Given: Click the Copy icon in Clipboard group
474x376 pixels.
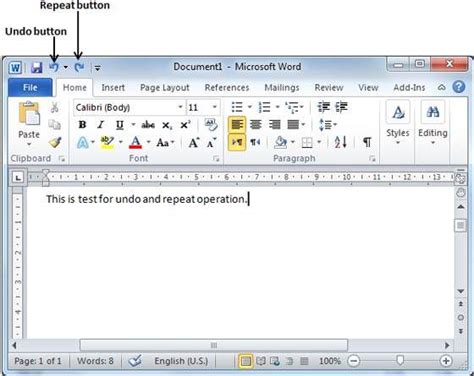Looking at the screenshot, I should point(54,125).
